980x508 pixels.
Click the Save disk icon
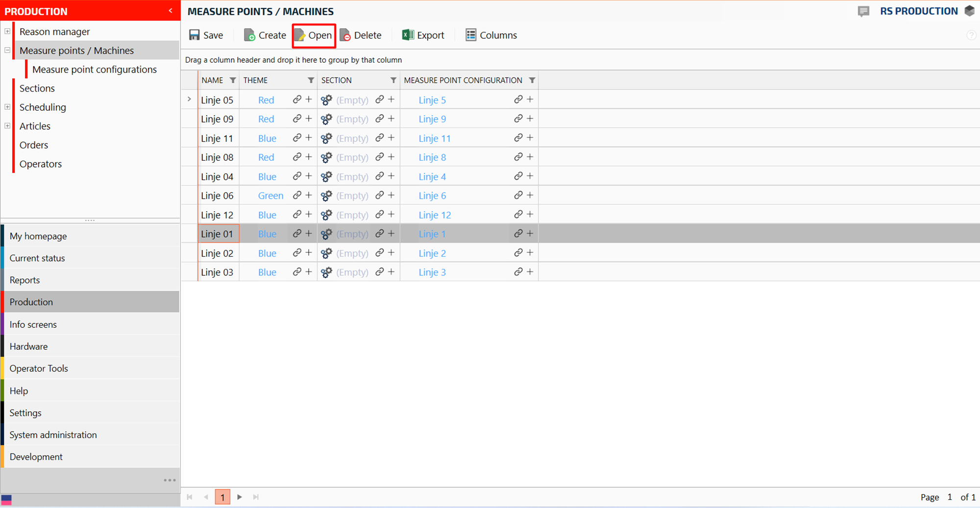click(x=195, y=35)
